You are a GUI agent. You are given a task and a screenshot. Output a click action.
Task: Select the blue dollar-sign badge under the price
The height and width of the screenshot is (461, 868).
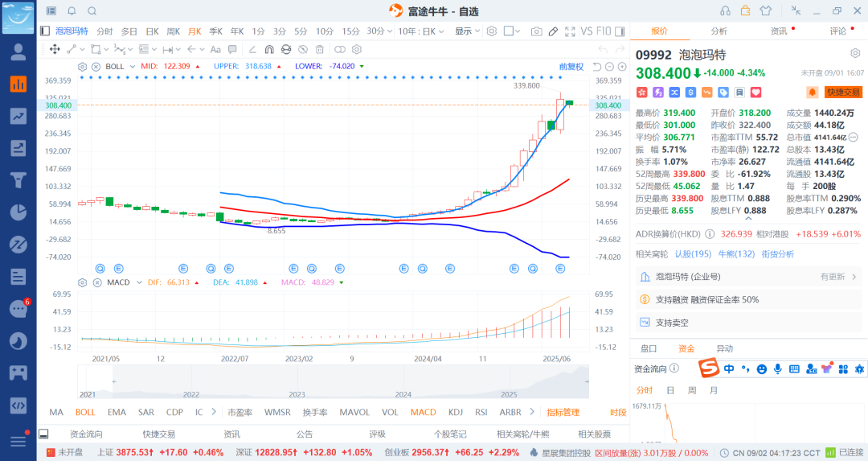coord(690,92)
